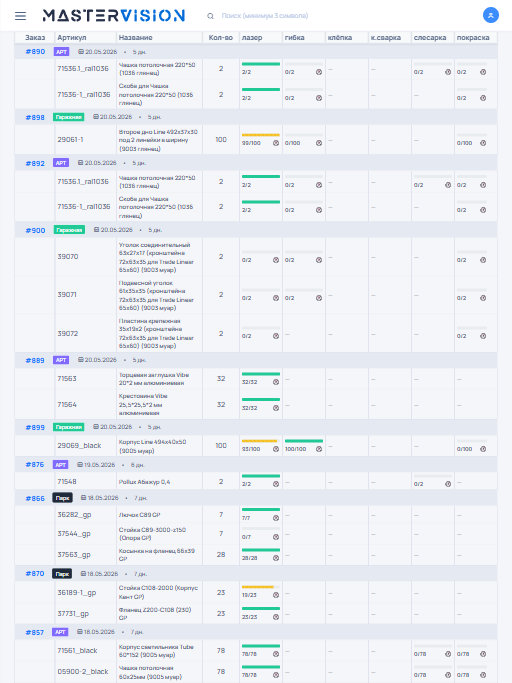Click the laser circle icon beside 19/23 for 36189-1_gp
This screenshot has width=512, height=683.
[276, 595]
